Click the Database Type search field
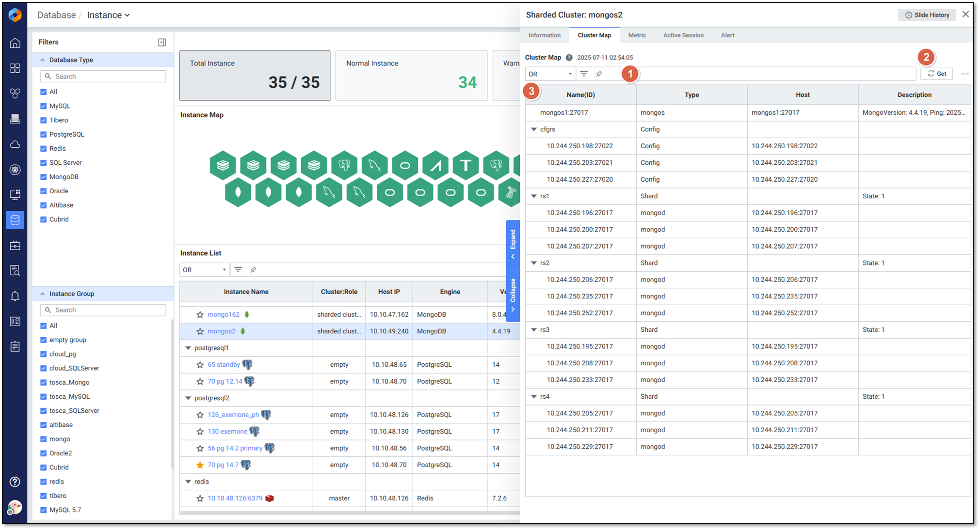Screen dimensions: 980x530 tap(103, 77)
